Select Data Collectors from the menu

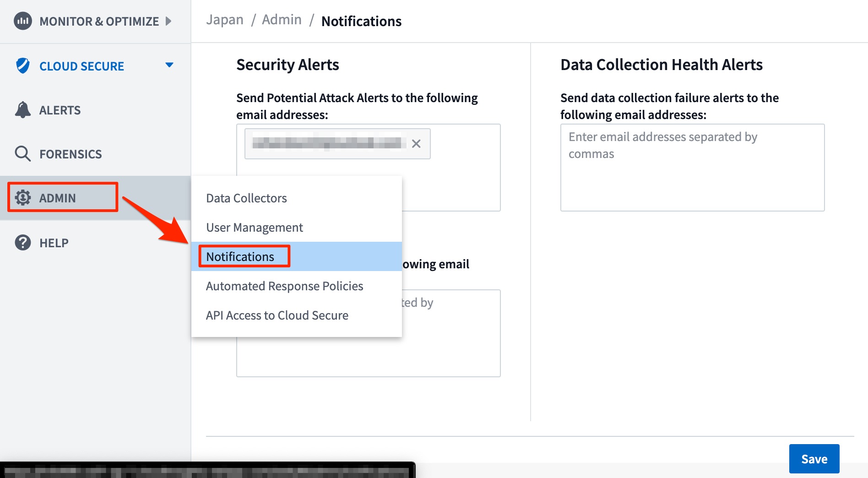246,198
